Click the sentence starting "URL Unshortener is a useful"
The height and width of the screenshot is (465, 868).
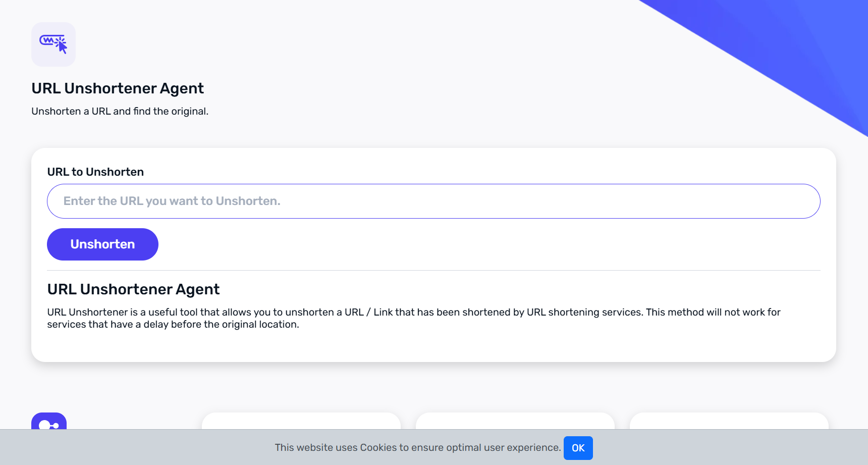(344, 312)
